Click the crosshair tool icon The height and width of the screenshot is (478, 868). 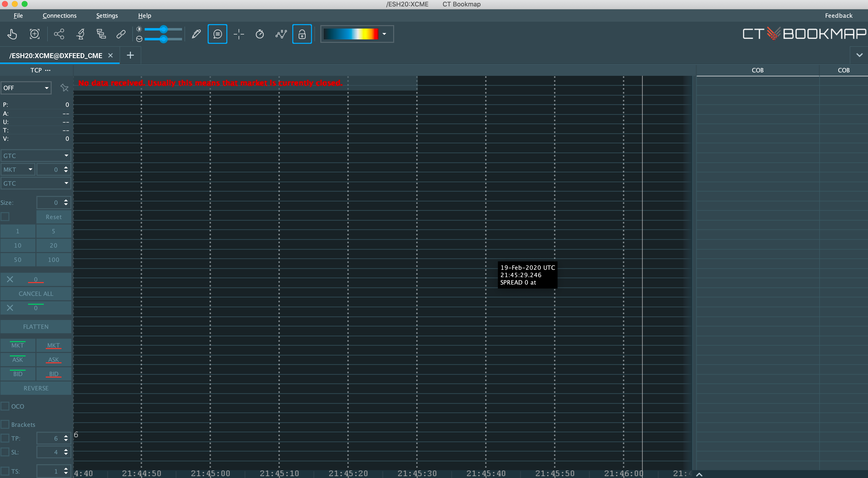239,34
